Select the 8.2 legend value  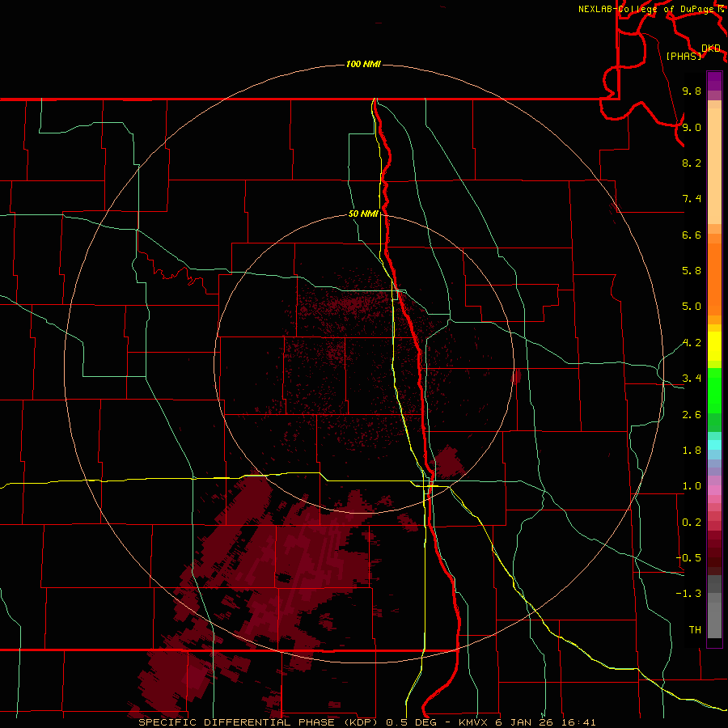(x=692, y=163)
